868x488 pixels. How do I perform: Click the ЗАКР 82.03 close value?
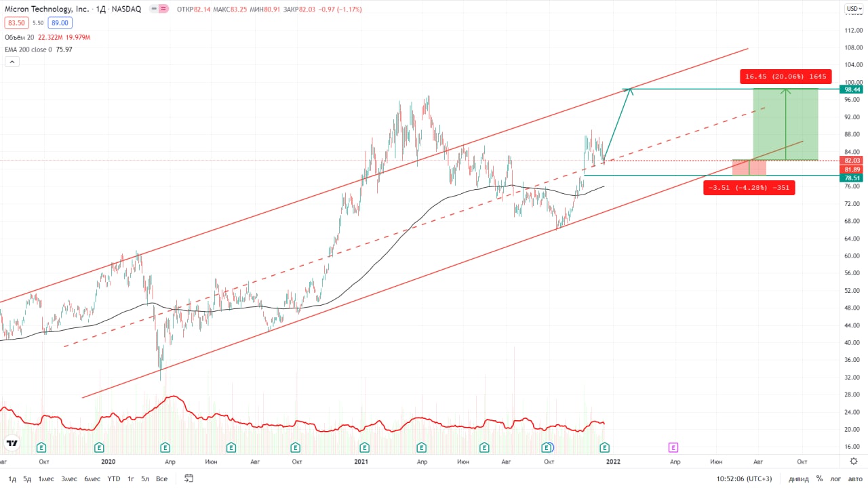pyautogui.click(x=299, y=9)
